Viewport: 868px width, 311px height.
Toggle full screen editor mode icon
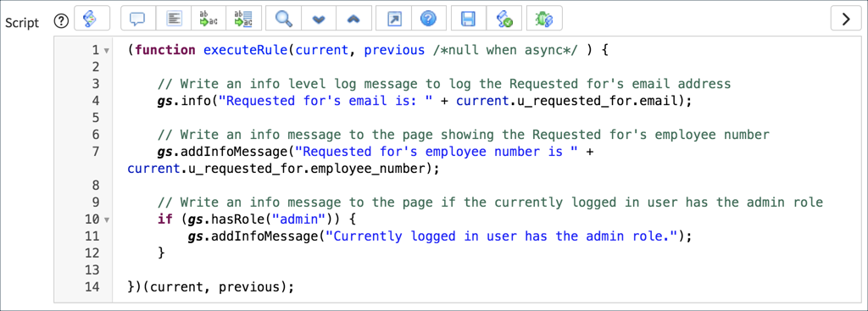(393, 19)
